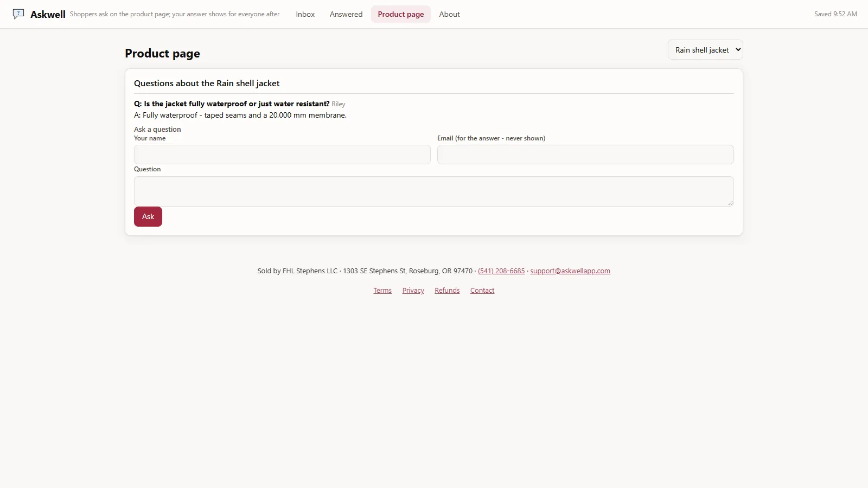Click the Ask button

point(148,216)
